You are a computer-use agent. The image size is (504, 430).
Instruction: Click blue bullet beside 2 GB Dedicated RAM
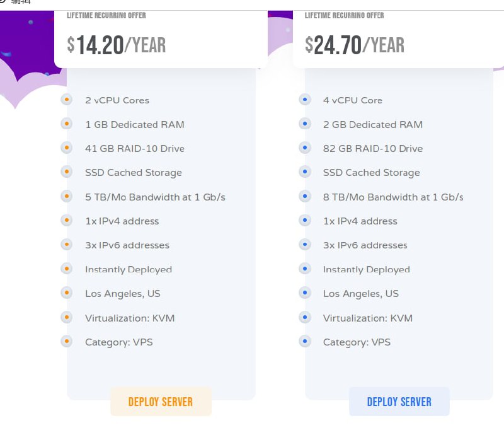305,124
